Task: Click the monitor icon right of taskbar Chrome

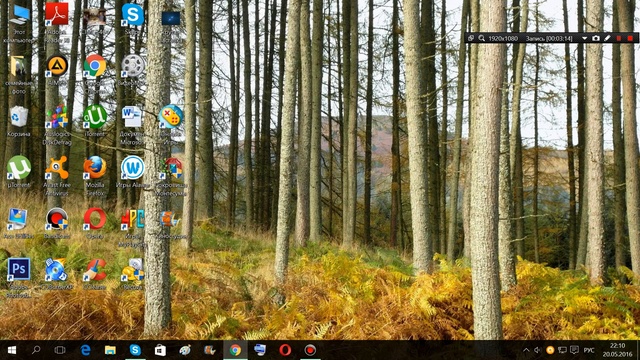Action: click(260, 350)
